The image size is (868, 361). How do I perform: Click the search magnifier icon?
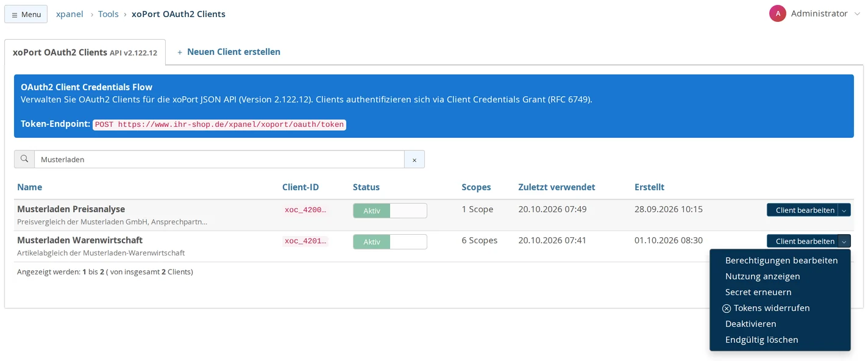tap(24, 159)
